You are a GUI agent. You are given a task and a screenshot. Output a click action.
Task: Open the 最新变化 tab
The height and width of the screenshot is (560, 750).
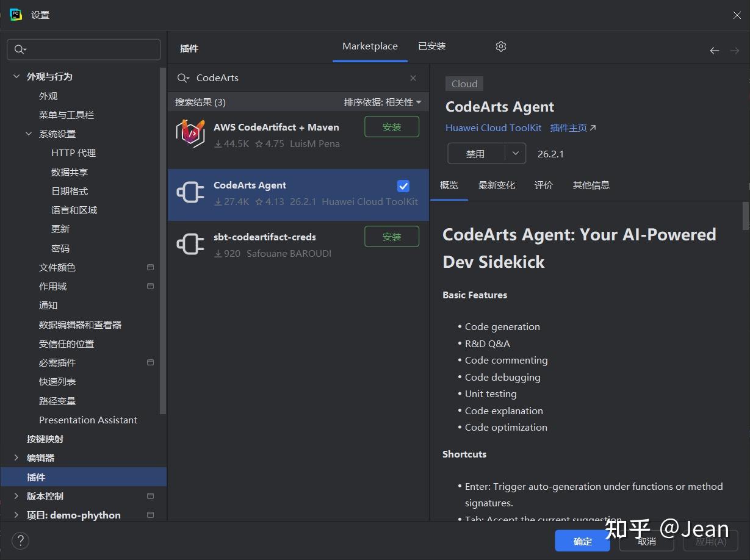tap(497, 185)
